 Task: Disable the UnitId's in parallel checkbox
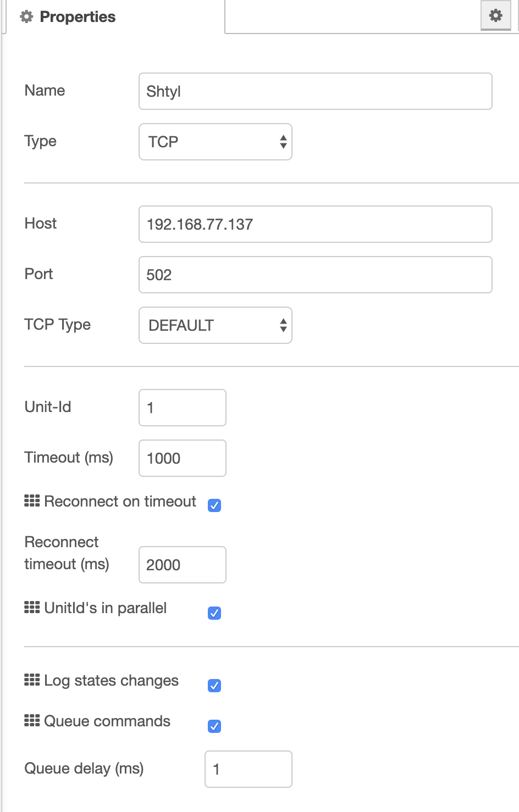coord(214,613)
